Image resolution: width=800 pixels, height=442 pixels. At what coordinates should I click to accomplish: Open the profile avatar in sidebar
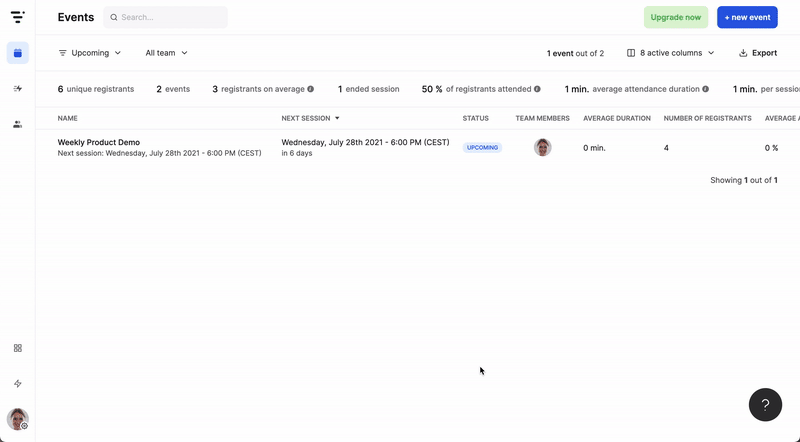(x=18, y=419)
